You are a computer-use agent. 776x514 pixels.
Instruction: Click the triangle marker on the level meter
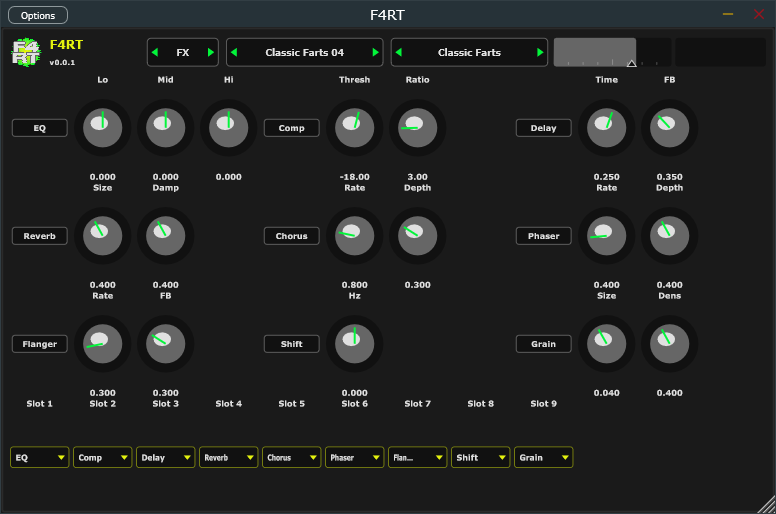point(631,63)
